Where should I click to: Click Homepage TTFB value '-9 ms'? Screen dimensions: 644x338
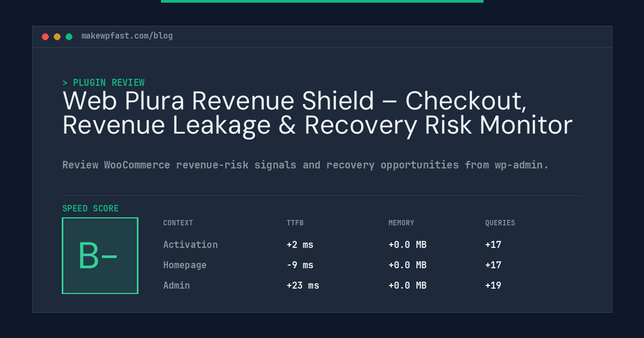[x=300, y=265]
